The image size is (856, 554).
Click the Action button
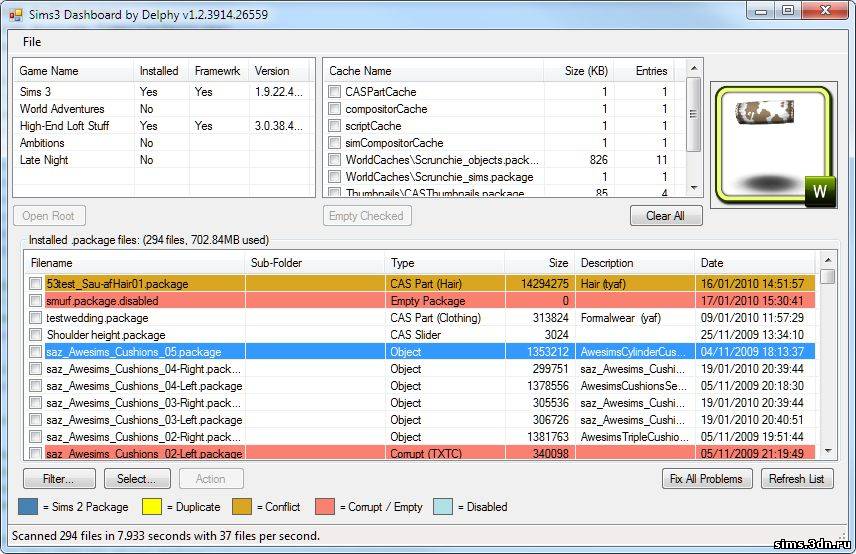(211, 479)
